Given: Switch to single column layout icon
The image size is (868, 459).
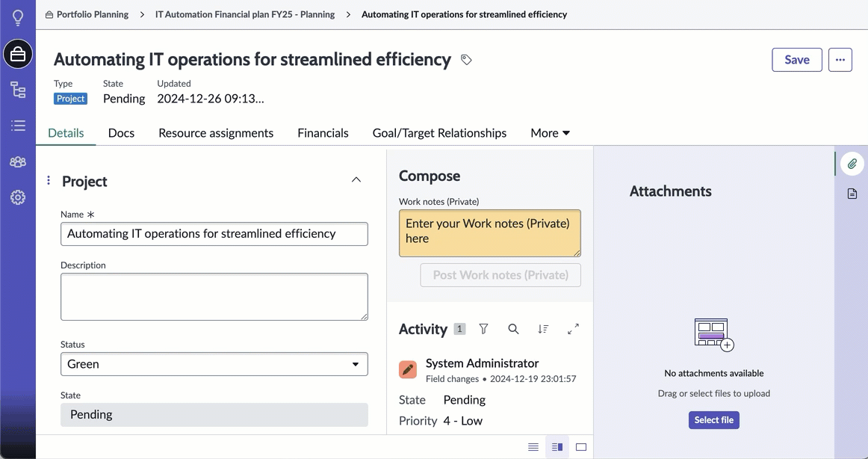Looking at the screenshot, I should pyautogui.click(x=533, y=447).
